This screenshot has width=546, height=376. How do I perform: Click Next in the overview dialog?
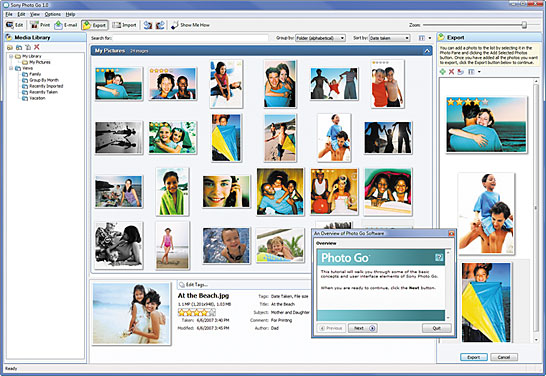(362, 328)
